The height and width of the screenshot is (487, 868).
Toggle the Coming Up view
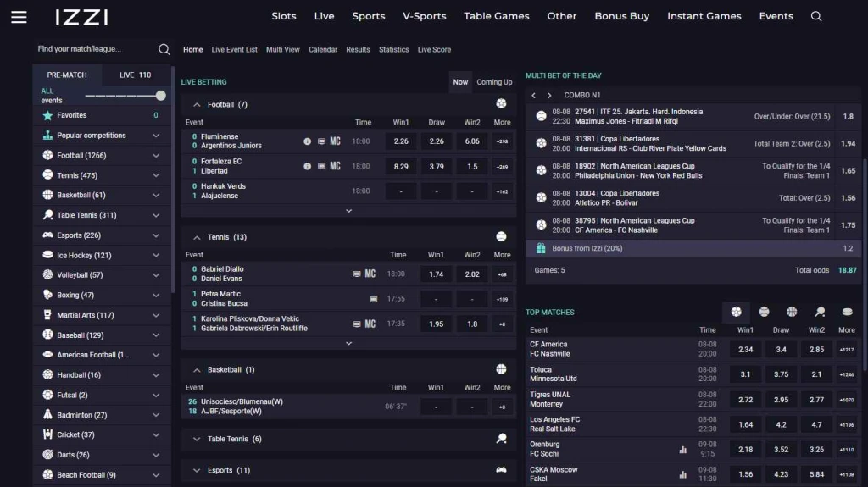[494, 82]
